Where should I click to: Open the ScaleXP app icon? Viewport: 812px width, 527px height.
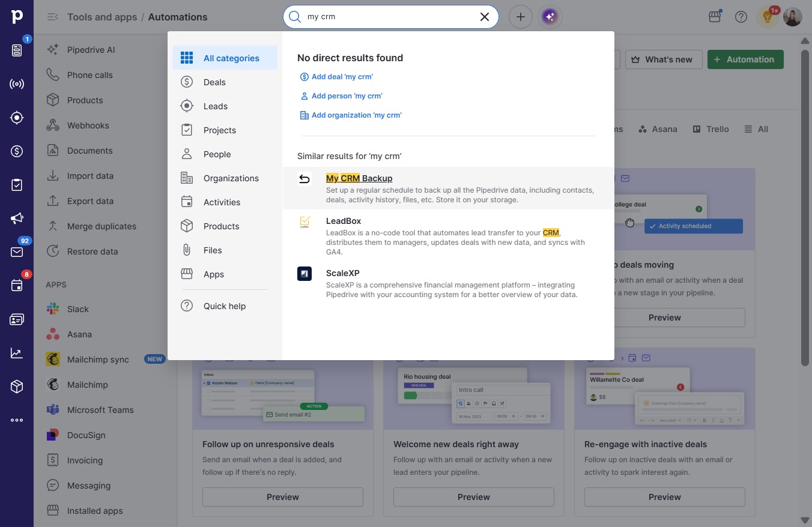tap(304, 274)
